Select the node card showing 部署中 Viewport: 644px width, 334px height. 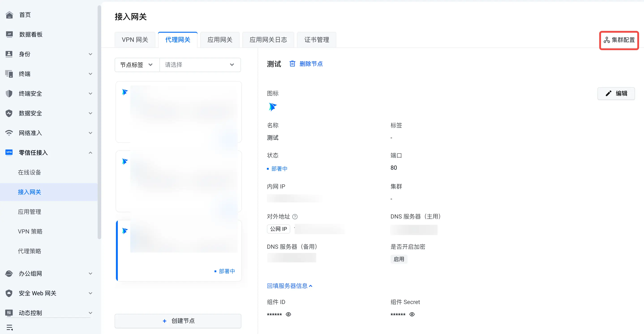click(x=179, y=250)
